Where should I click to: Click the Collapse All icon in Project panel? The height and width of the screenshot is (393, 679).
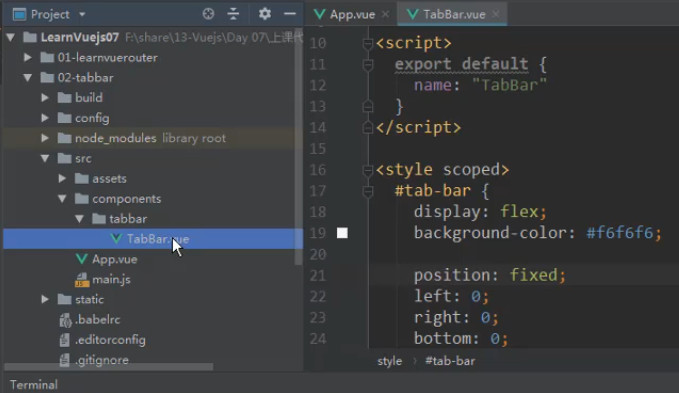233,14
